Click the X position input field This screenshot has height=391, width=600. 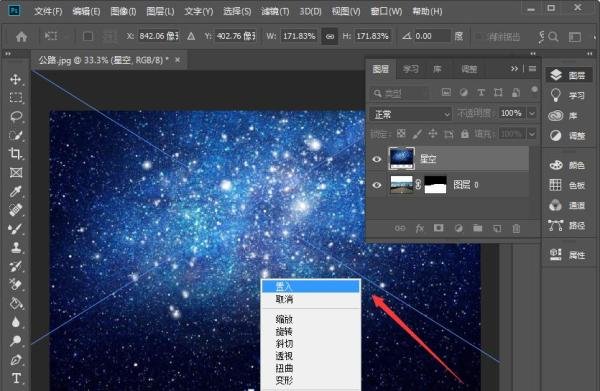click(x=158, y=36)
